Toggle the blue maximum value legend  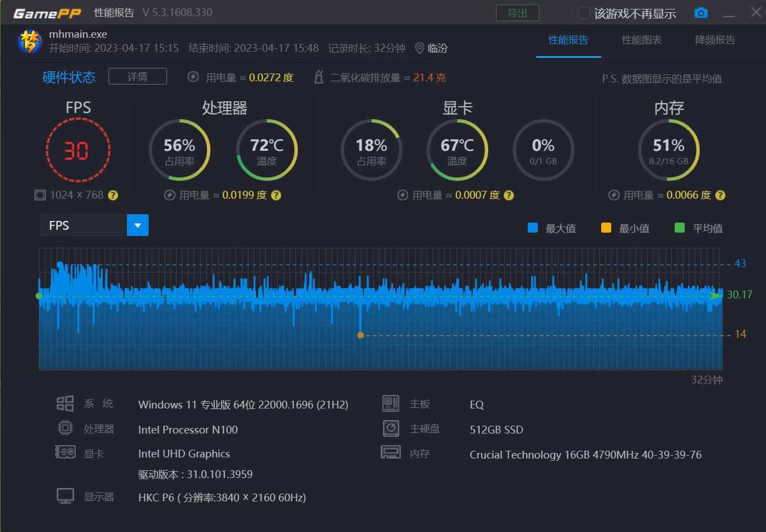coord(533,228)
